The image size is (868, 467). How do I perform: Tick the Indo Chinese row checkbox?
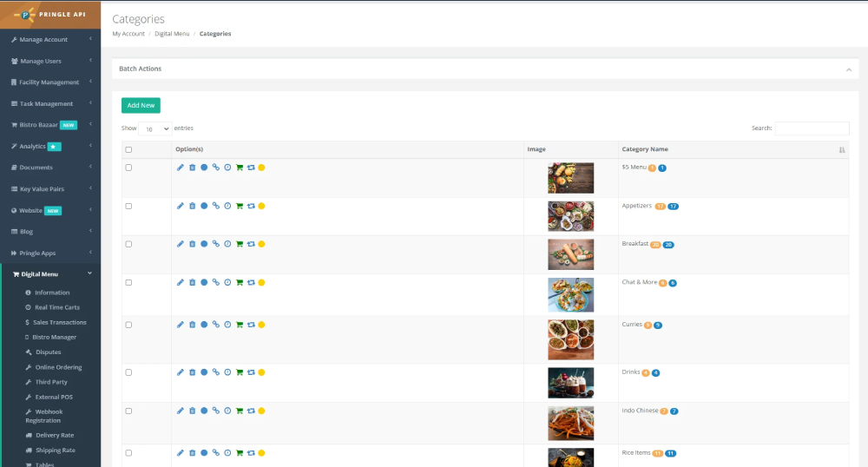129,411
